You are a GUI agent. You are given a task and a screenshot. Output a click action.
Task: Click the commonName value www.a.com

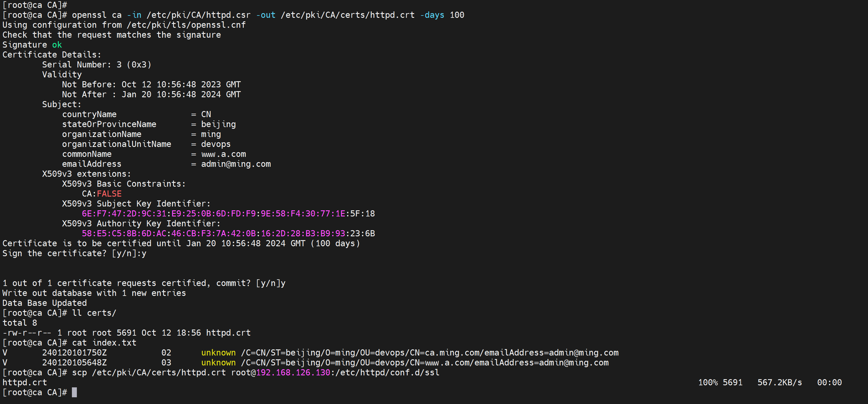pyautogui.click(x=223, y=154)
